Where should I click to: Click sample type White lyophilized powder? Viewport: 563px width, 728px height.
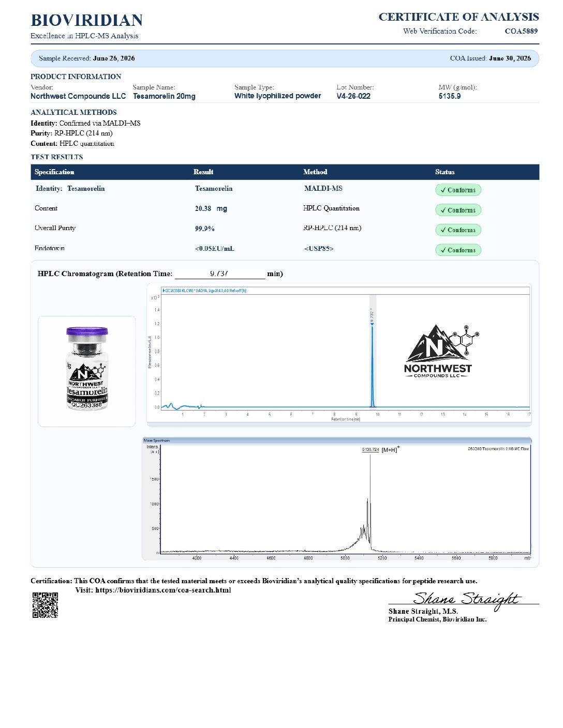pos(277,96)
